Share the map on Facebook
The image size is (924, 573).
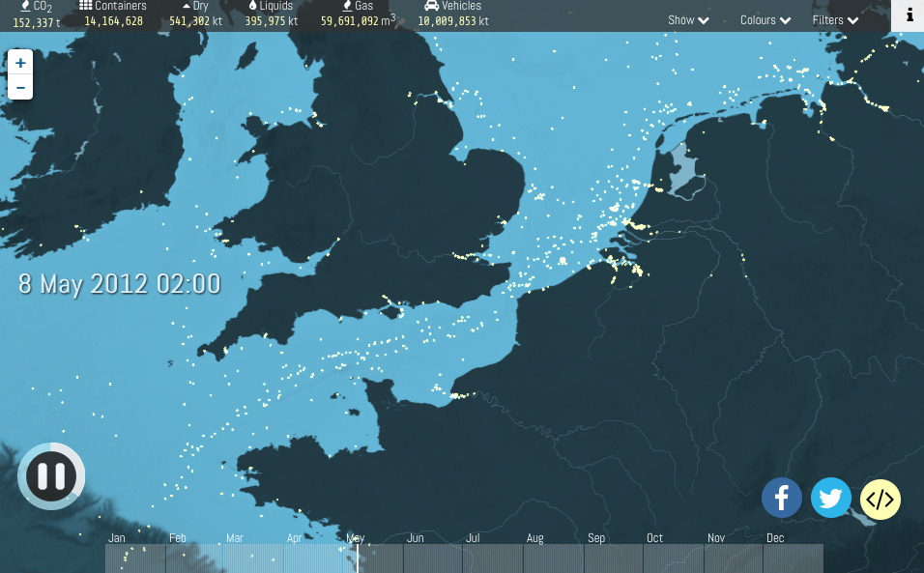[x=781, y=499]
